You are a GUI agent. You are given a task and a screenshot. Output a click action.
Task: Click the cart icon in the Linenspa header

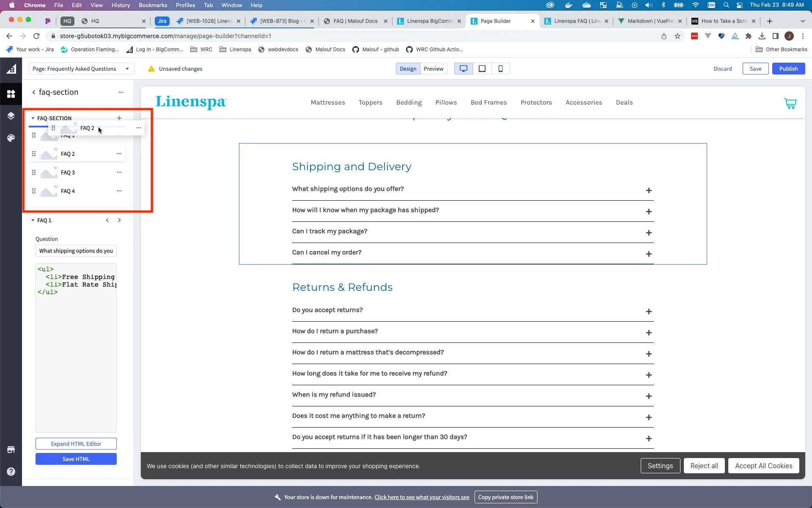[790, 103]
